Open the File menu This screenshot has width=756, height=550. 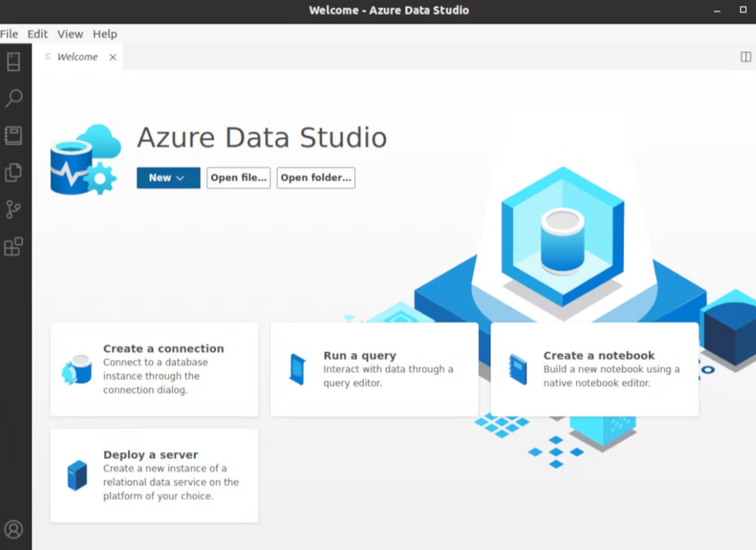(x=9, y=34)
